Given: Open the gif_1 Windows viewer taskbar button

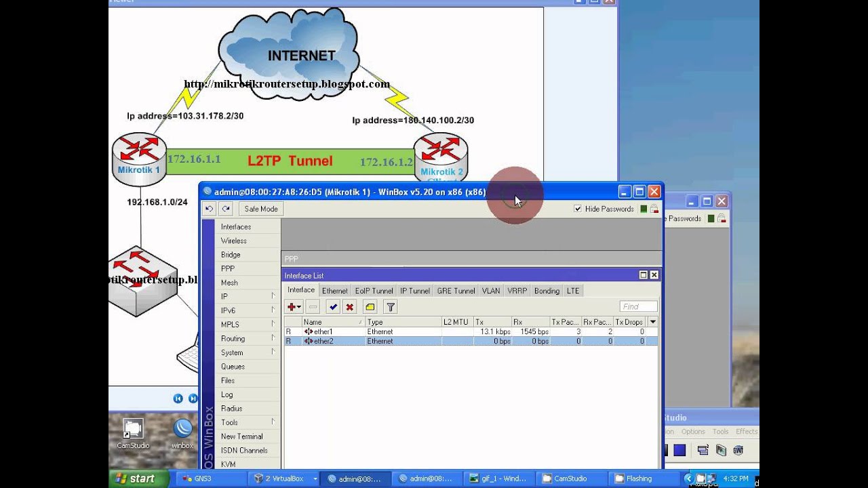Looking at the screenshot, I should click(500, 479).
